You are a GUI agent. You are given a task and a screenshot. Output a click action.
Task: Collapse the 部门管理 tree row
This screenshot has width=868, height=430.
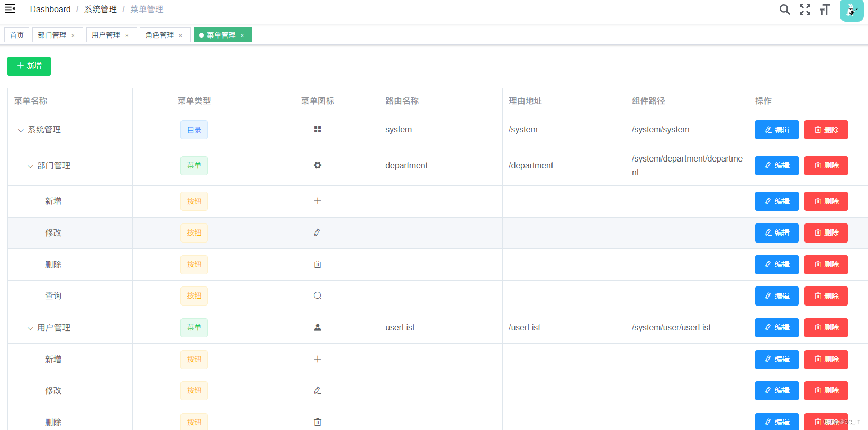coord(30,166)
